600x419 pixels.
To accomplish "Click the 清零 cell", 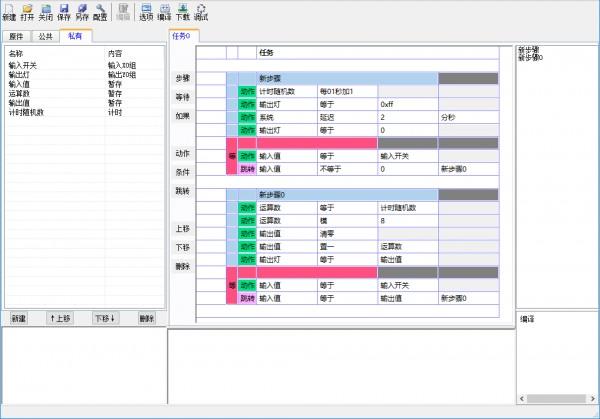I will click(x=347, y=234).
